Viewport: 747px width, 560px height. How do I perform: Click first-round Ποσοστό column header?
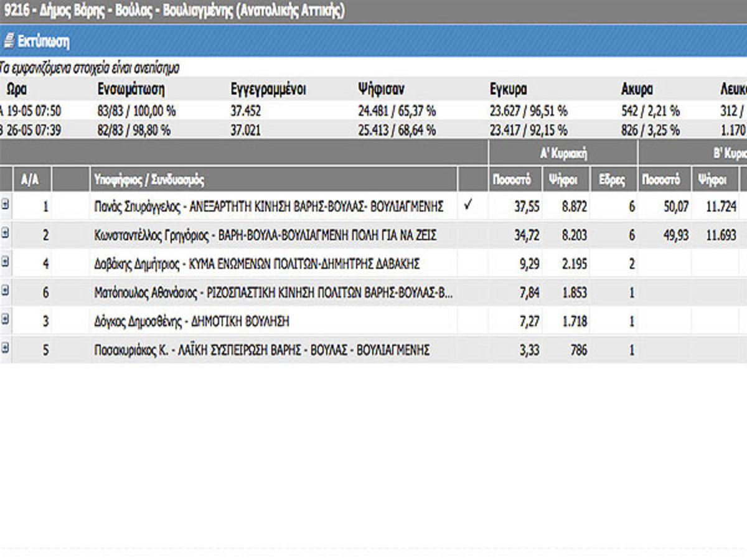[x=514, y=180]
